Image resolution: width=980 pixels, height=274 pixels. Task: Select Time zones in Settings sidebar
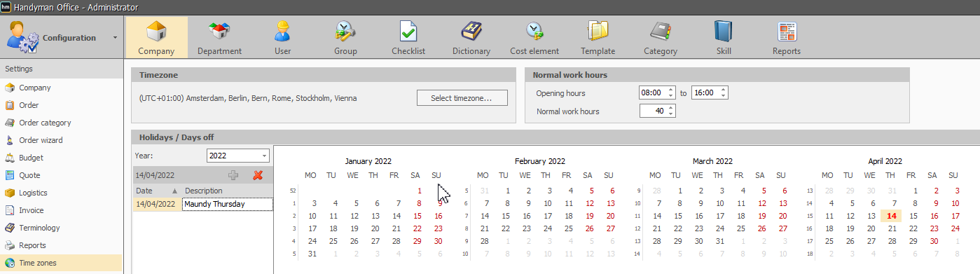(x=61, y=263)
